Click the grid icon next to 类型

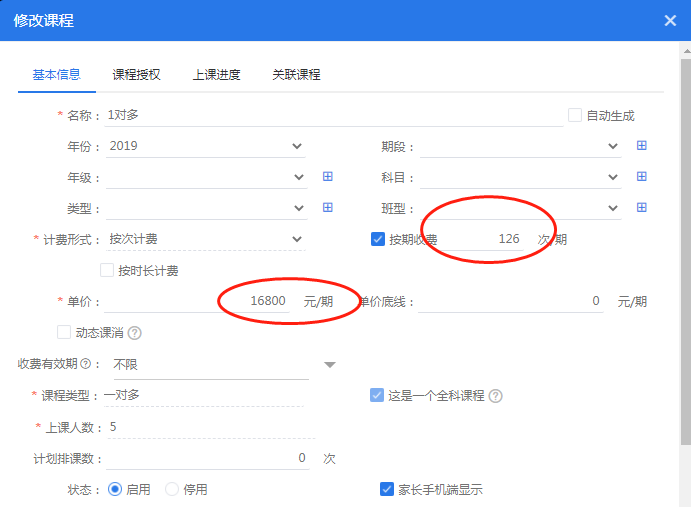click(x=327, y=208)
